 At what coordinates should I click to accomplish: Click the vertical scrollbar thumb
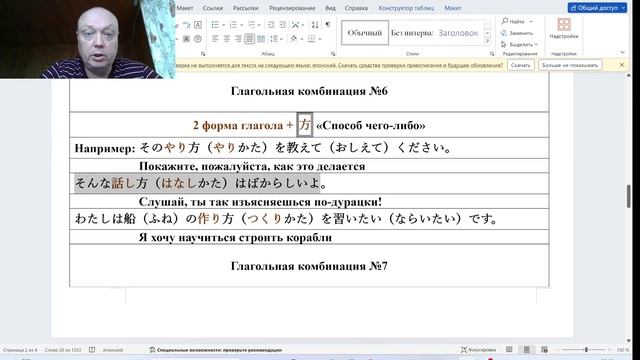coord(629,196)
